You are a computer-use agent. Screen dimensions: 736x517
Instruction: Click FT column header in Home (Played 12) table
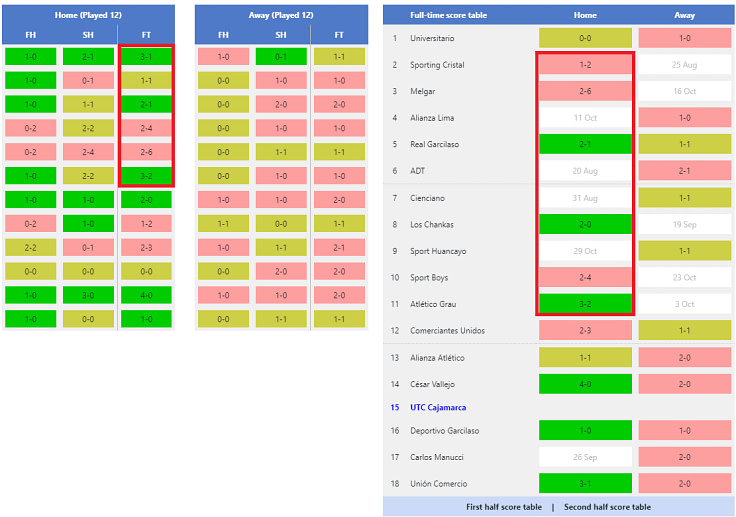coord(146,35)
